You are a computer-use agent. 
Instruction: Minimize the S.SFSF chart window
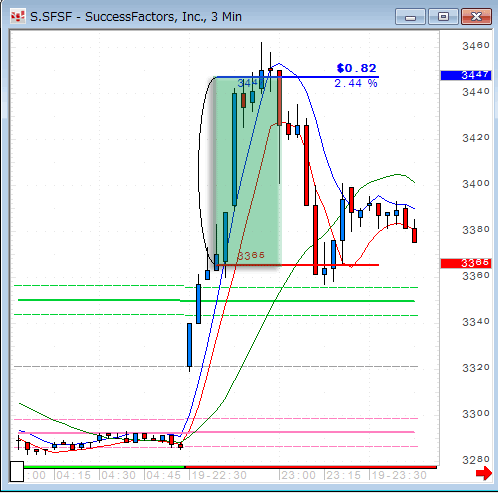(410, 17)
